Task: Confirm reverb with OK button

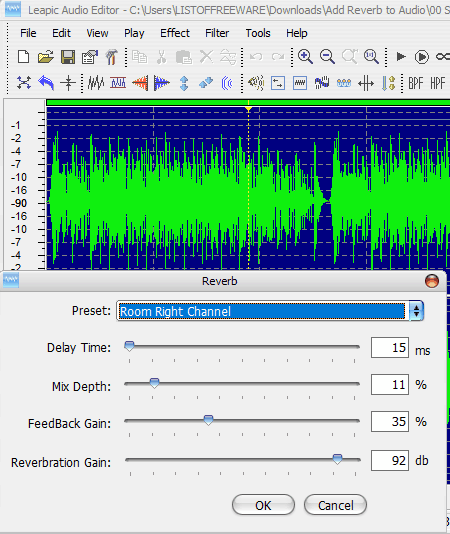Action: point(263,505)
